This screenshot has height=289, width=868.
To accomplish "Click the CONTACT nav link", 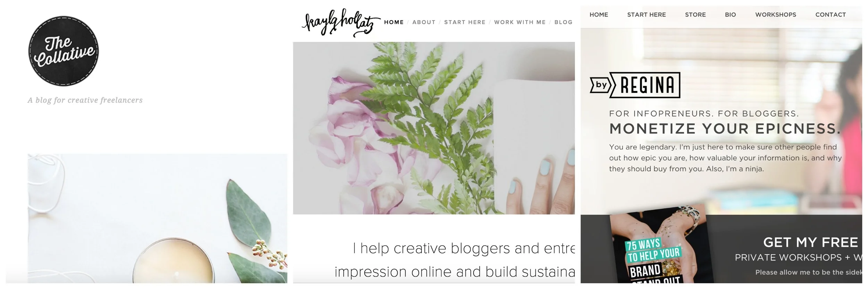I will click(830, 15).
